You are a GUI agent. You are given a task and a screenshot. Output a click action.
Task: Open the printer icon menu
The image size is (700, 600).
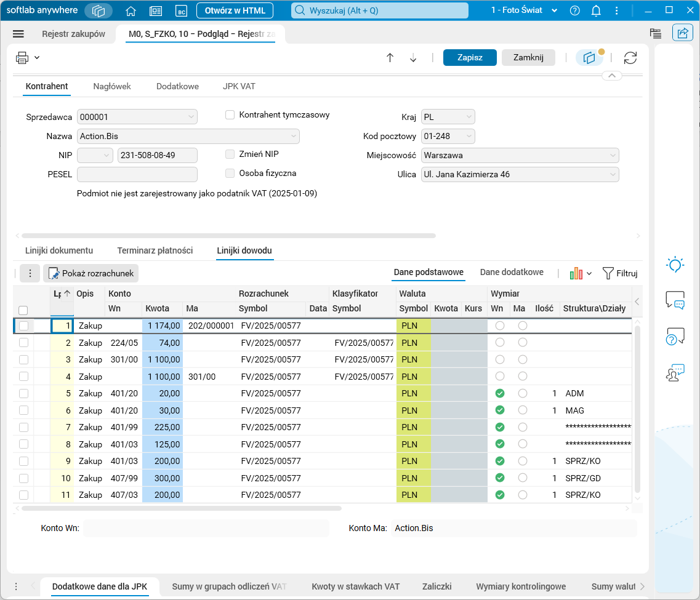(x=23, y=58)
